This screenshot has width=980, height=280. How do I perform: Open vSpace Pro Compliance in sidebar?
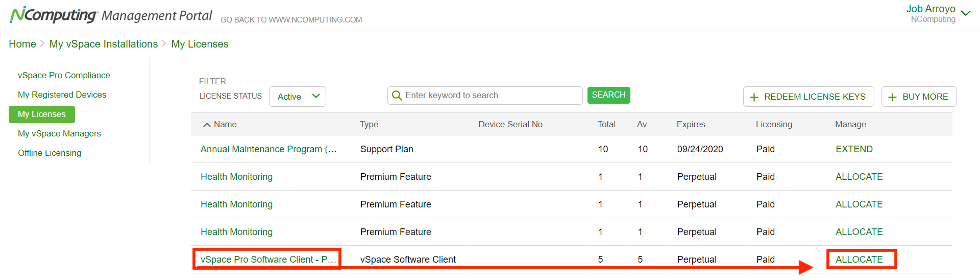tap(64, 75)
